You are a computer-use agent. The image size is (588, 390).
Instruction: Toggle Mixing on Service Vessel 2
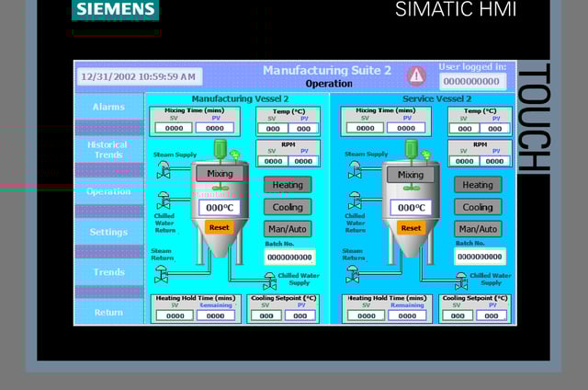point(411,175)
